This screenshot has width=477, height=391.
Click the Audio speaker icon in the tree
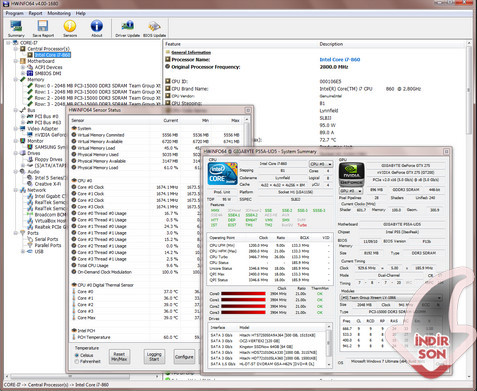coord(23,172)
